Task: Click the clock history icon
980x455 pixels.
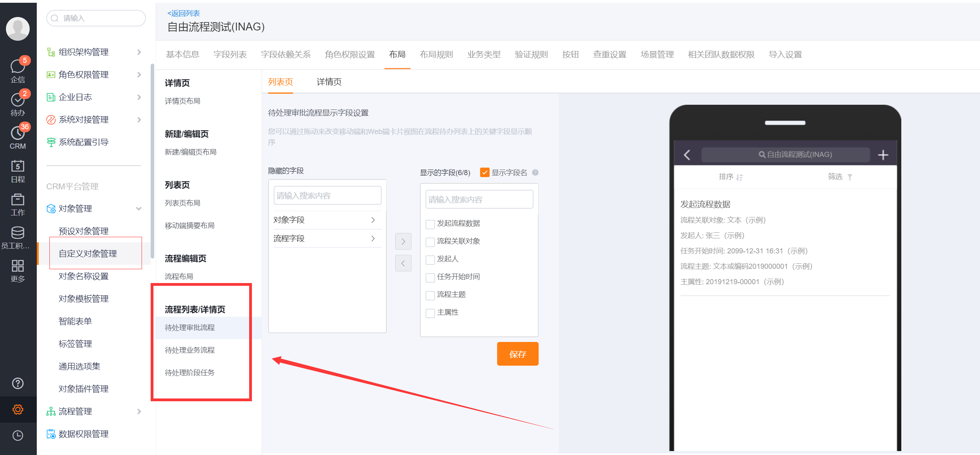Action: 18,436
